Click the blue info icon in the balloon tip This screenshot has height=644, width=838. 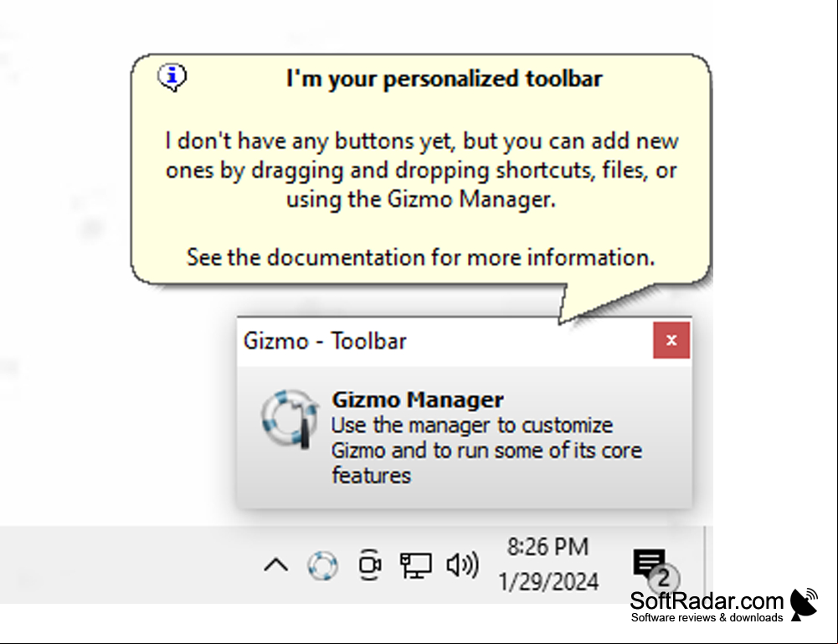(x=172, y=77)
